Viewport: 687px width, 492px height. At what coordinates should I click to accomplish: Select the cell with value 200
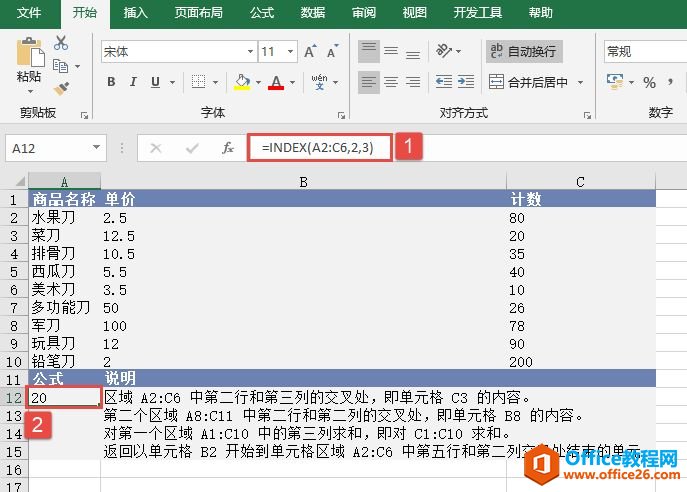(x=581, y=362)
